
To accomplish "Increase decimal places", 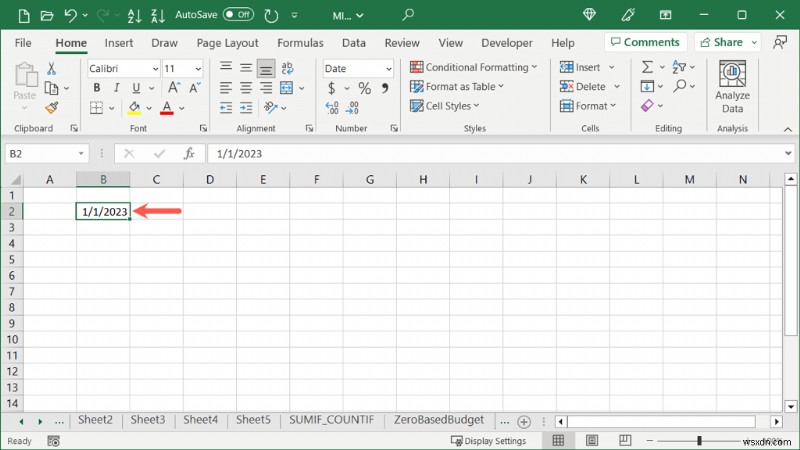I will point(332,108).
